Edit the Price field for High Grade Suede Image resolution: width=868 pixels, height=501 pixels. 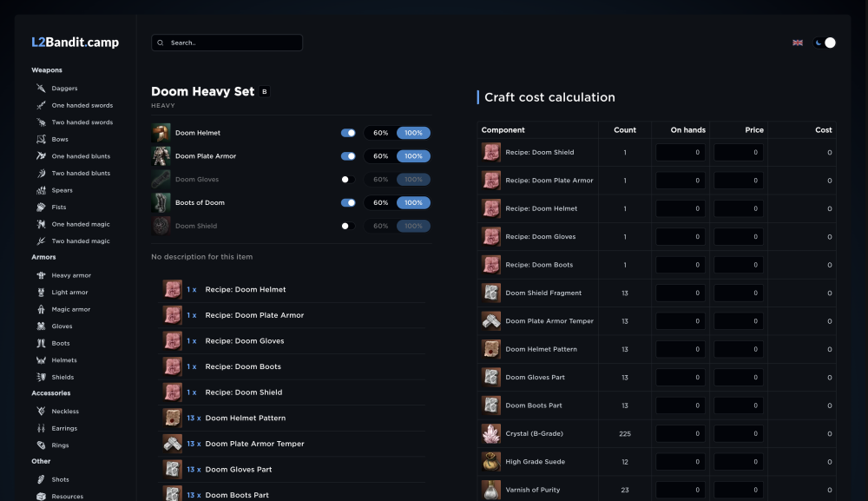[x=738, y=462]
